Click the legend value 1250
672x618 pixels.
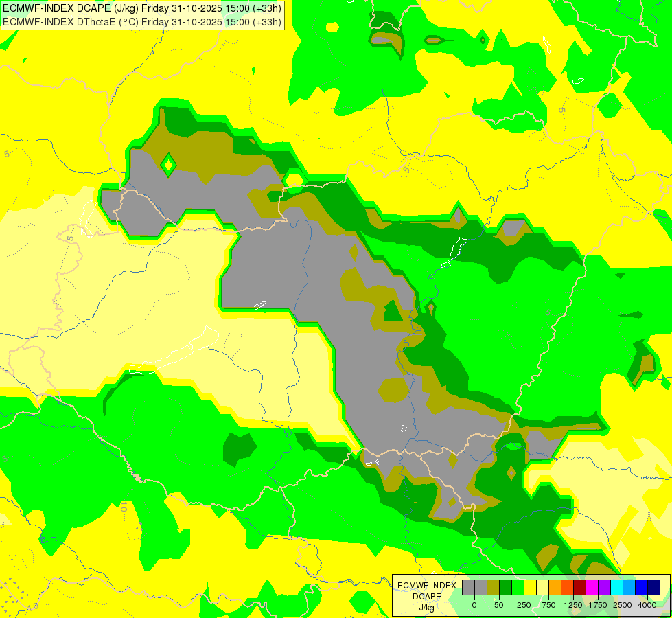pos(573,605)
